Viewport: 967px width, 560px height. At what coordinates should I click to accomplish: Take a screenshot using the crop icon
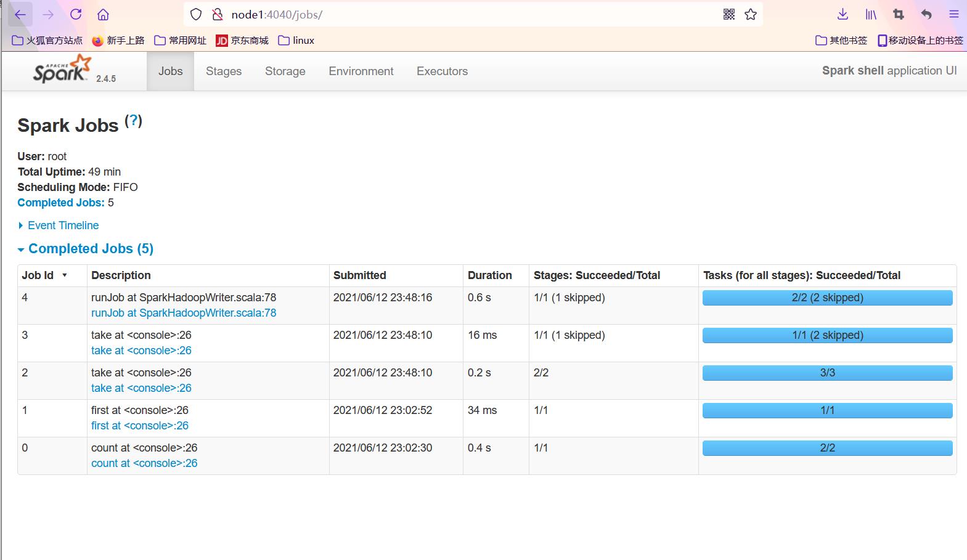pyautogui.click(x=899, y=14)
